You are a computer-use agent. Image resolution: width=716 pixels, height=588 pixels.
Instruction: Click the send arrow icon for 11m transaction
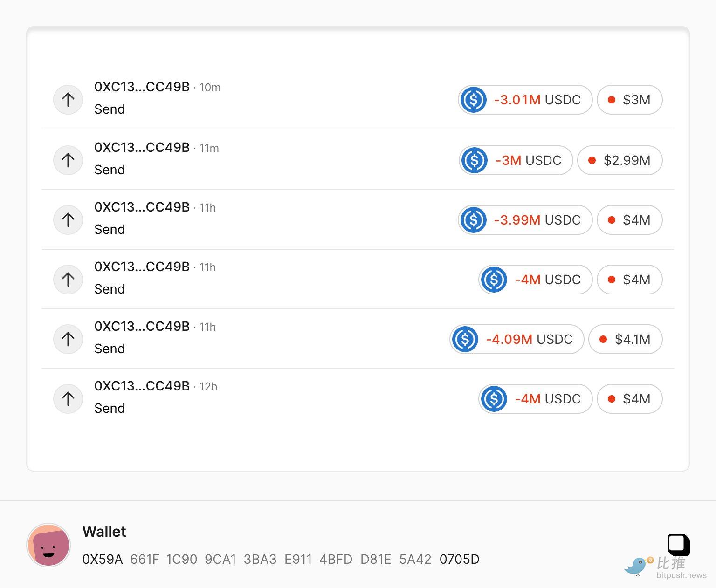(68, 160)
